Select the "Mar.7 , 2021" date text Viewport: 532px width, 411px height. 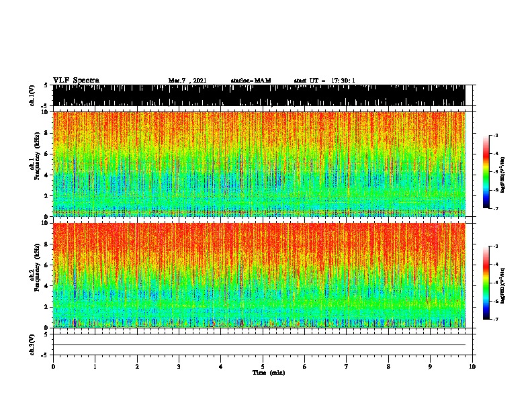187,81
